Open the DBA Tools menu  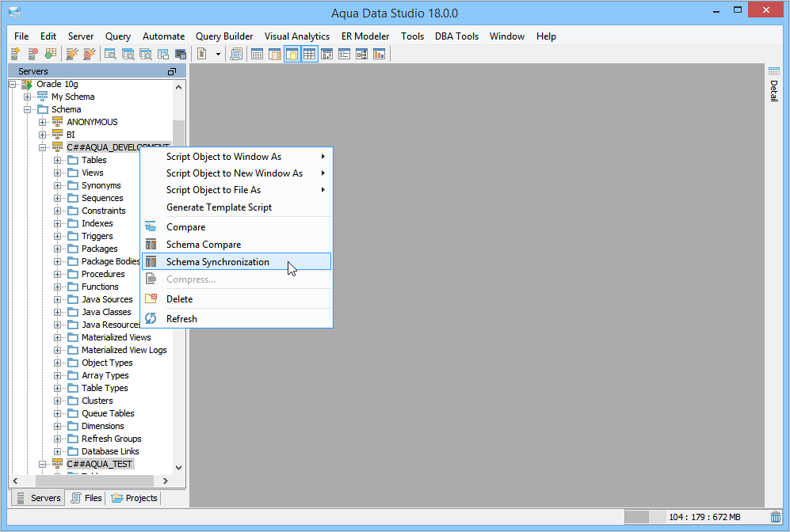coord(457,36)
